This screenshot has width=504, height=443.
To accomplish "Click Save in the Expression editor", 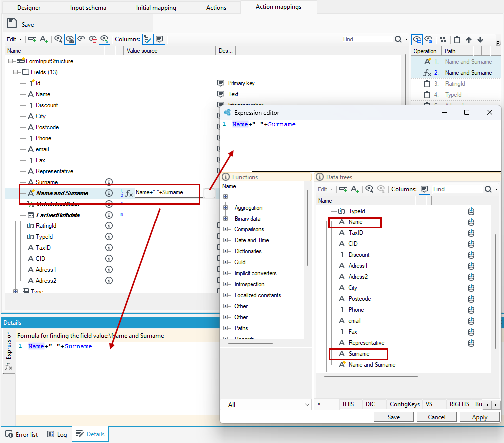I will (393, 417).
